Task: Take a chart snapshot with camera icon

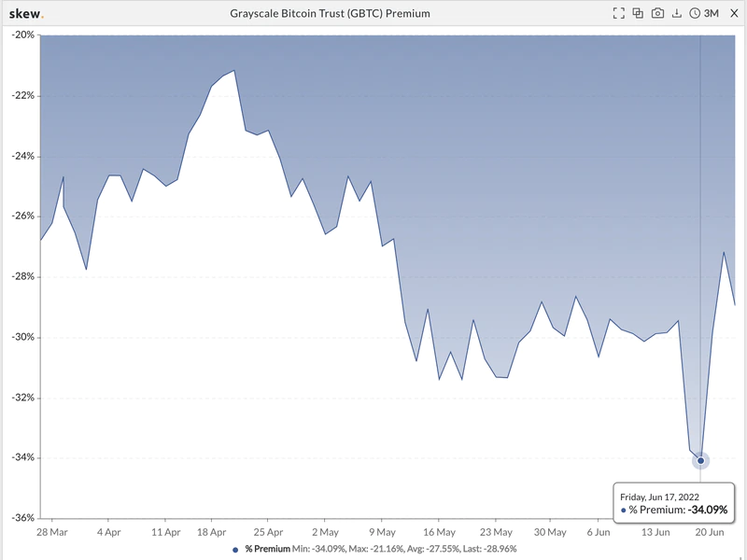Action: (x=657, y=13)
